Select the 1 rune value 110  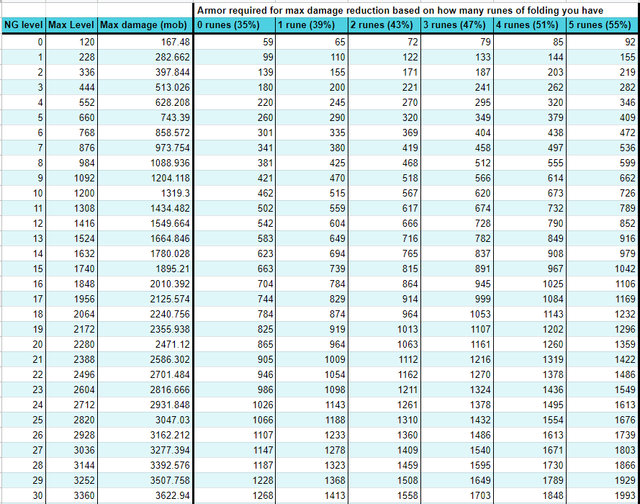coord(312,57)
